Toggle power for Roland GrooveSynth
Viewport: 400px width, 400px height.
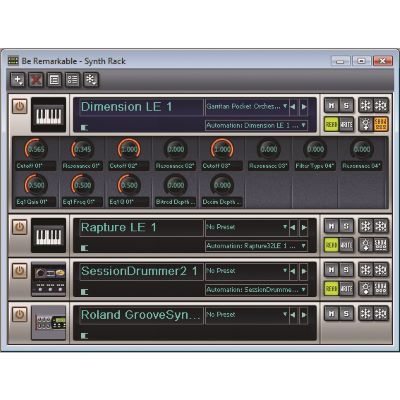pyautogui.click(x=20, y=315)
